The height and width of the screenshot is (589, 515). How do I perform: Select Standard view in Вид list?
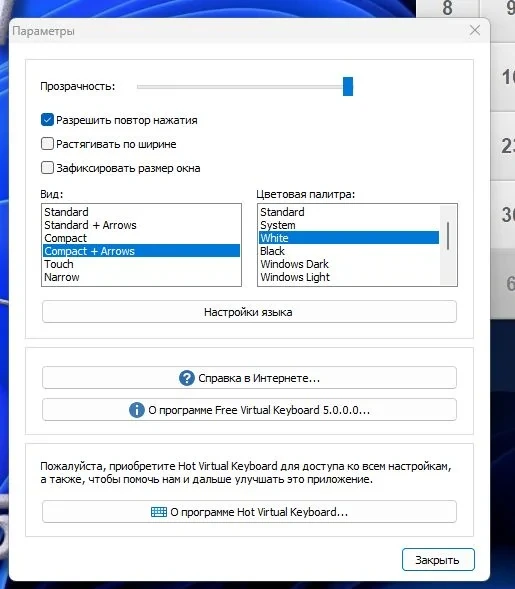click(141, 212)
